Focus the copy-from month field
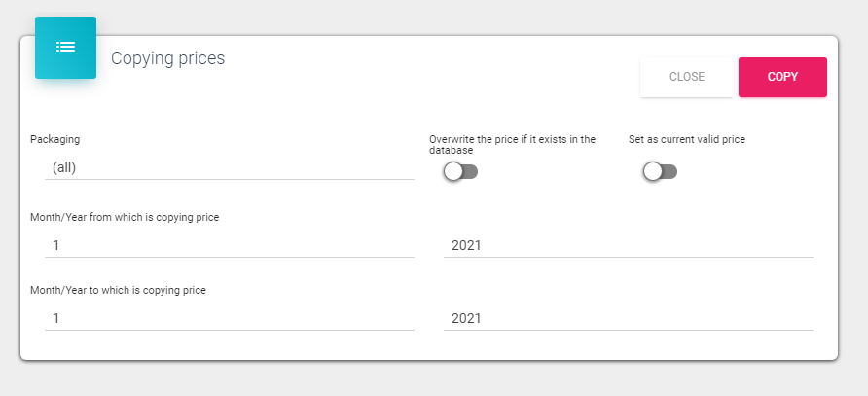 (230, 245)
